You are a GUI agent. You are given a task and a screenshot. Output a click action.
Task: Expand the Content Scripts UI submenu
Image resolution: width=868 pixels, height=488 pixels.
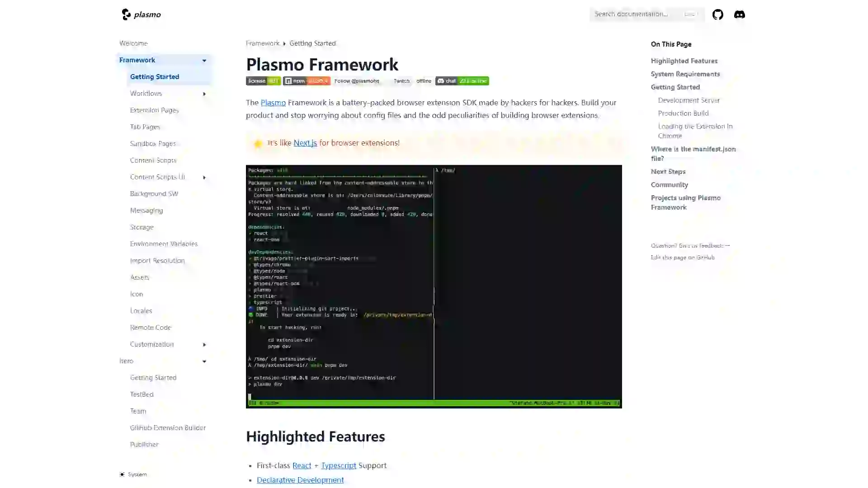click(204, 177)
